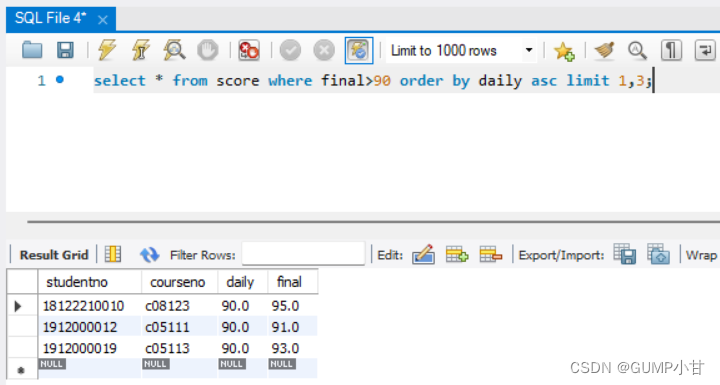Export the recordset to an external file

(624, 254)
